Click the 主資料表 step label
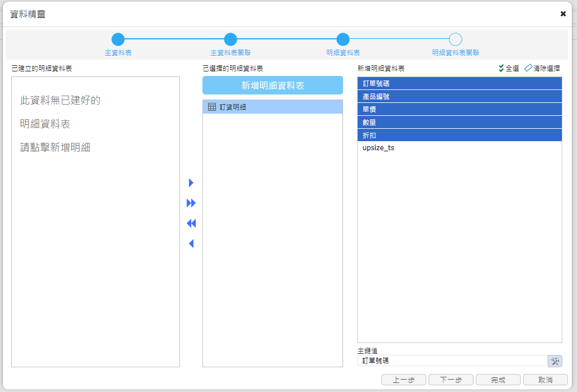577x392 pixels. (118, 53)
